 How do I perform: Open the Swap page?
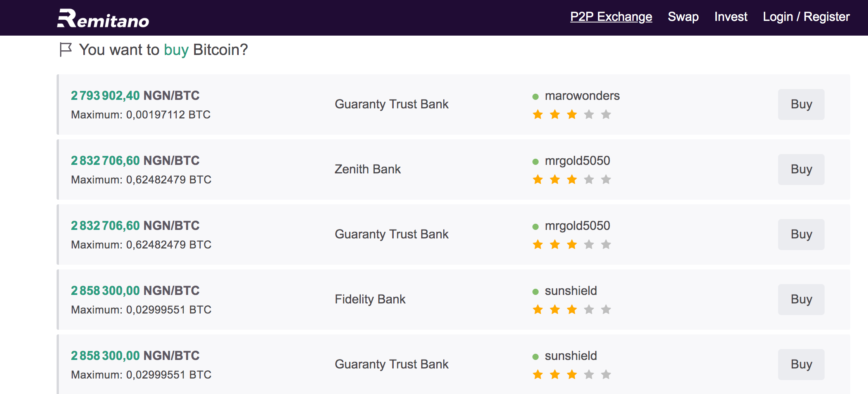point(683,17)
